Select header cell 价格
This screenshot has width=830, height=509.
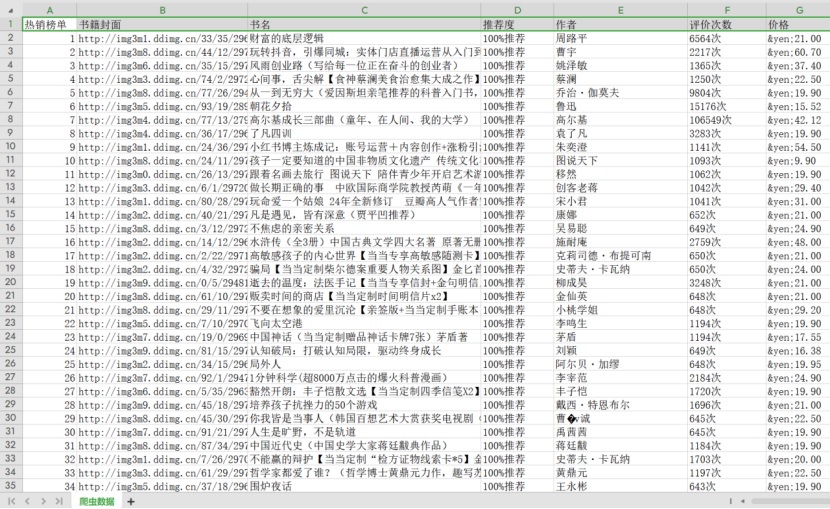pos(798,24)
